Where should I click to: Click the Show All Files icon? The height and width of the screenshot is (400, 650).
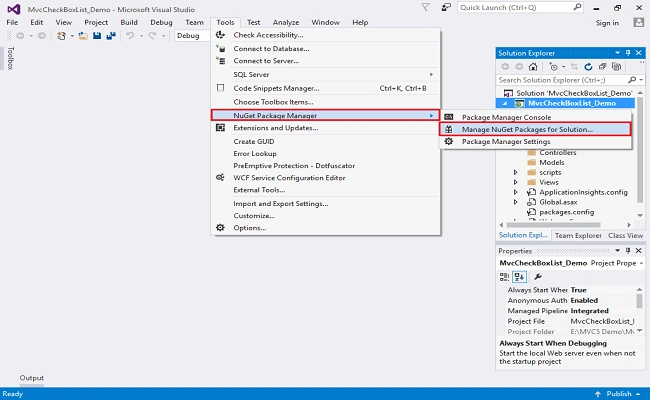pos(616,66)
